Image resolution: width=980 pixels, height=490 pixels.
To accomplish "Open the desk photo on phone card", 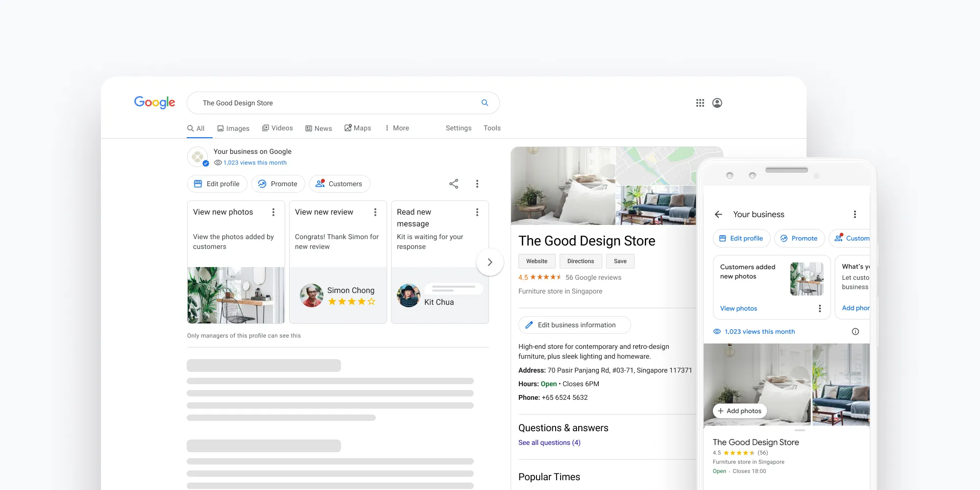I will point(807,279).
